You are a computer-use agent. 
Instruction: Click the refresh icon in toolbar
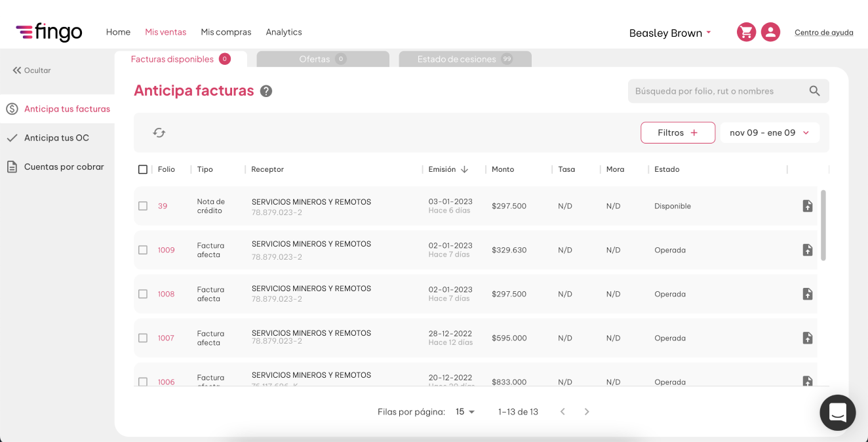(159, 132)
